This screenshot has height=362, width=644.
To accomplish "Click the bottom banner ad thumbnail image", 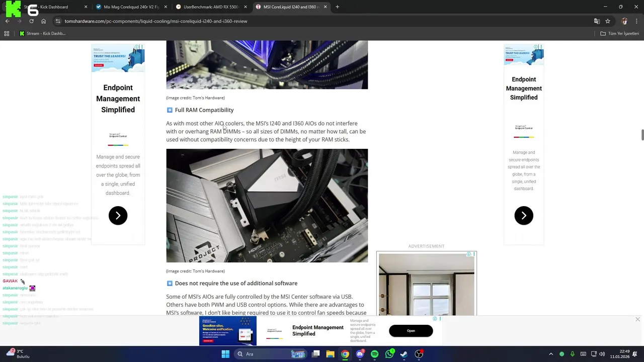I will click(228, 331).
